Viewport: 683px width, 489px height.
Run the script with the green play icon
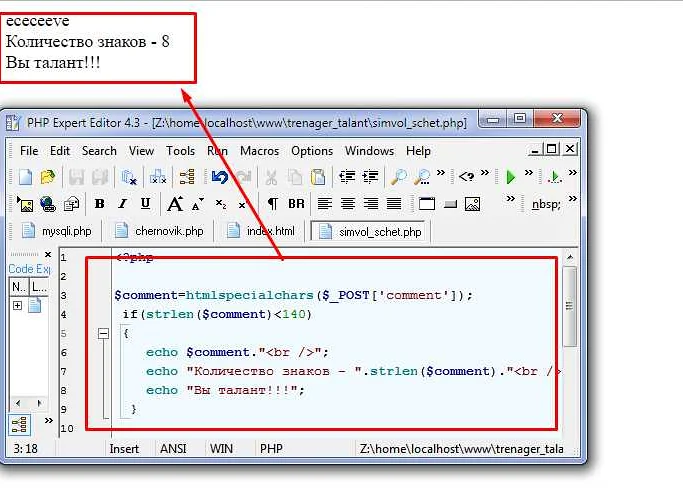(511, 177)
